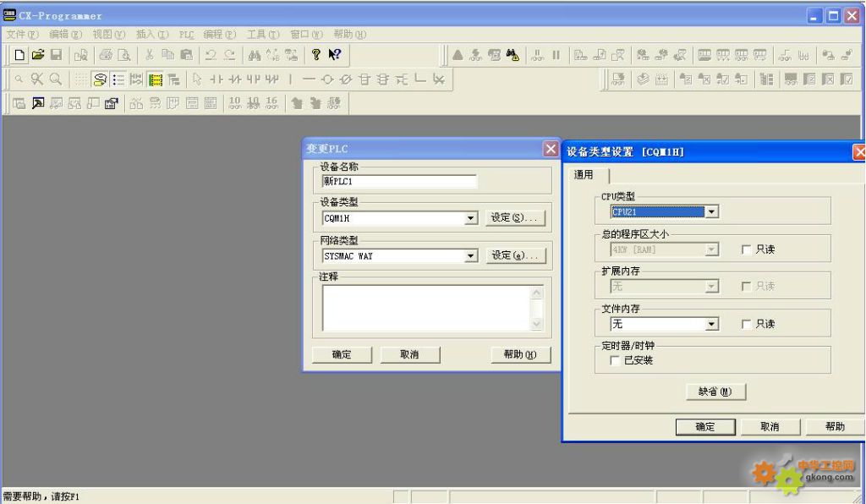The image size is (866, 504).
Task: Click the New file icon in toolbar
Action: coord(19,55)
